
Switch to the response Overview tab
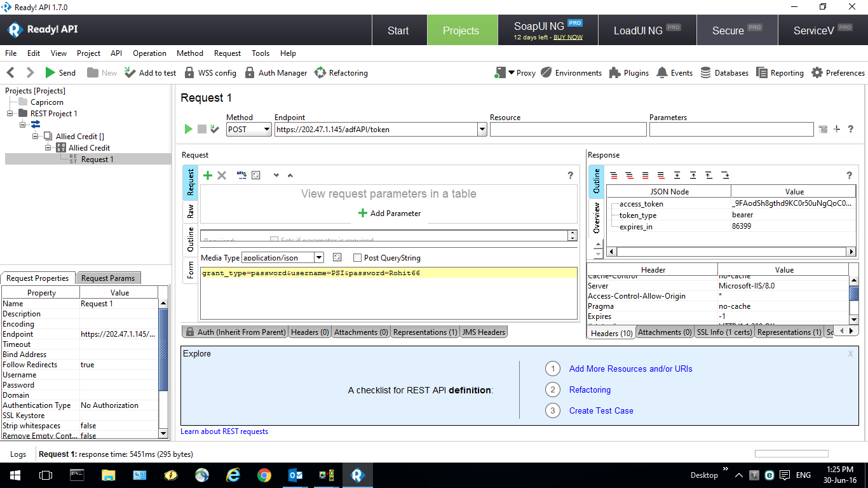596,218
